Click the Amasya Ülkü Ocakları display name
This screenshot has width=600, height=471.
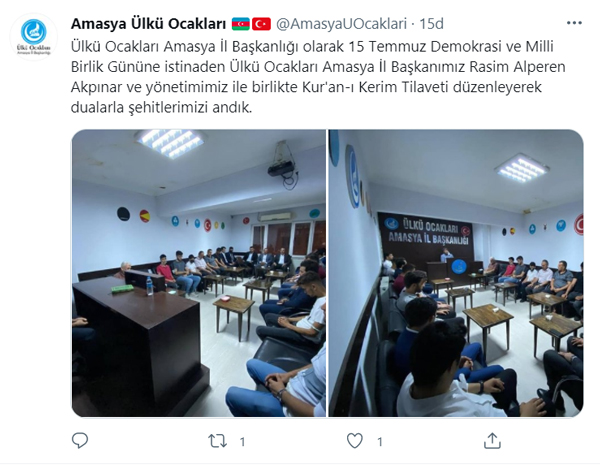(x=148, y=24)
